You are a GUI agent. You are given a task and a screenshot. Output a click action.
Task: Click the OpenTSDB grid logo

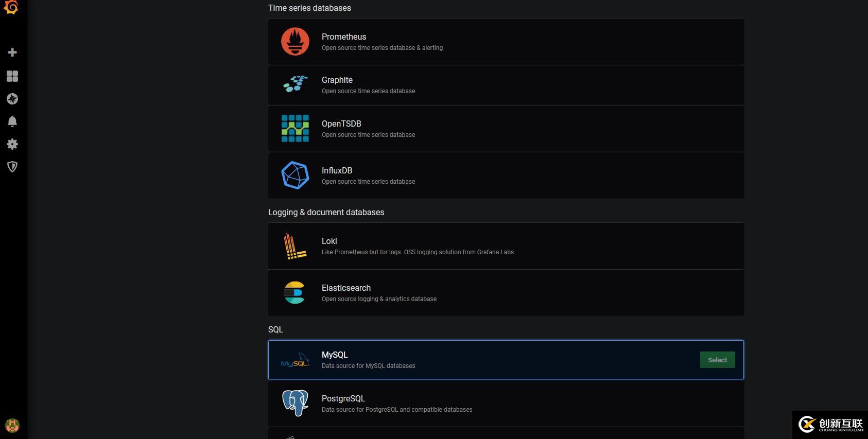(x=295, y=128)
